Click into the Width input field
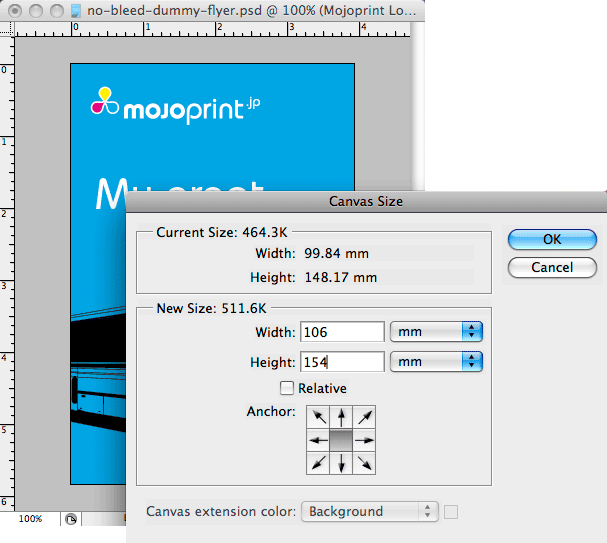Viewport: 607px width, 543px height. 341,332
